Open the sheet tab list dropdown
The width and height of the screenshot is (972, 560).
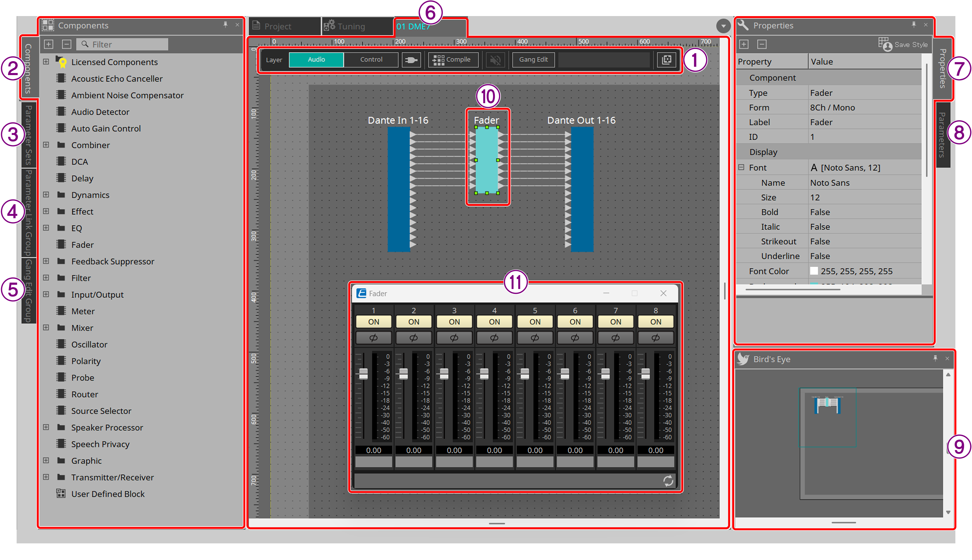(723, 26)
